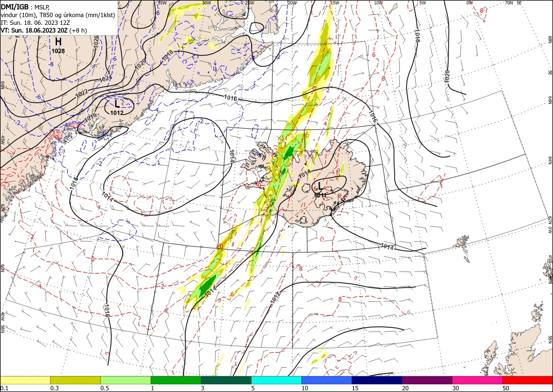Click the legend value '0.5'
Viewport: 553px width, 392px height.
105,388
